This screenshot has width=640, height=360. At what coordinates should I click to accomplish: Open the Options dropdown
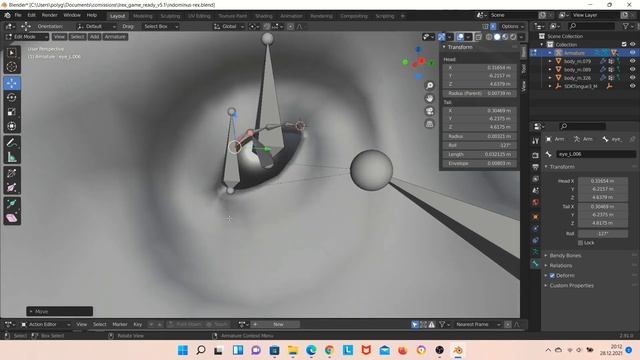tap(512, 27)
